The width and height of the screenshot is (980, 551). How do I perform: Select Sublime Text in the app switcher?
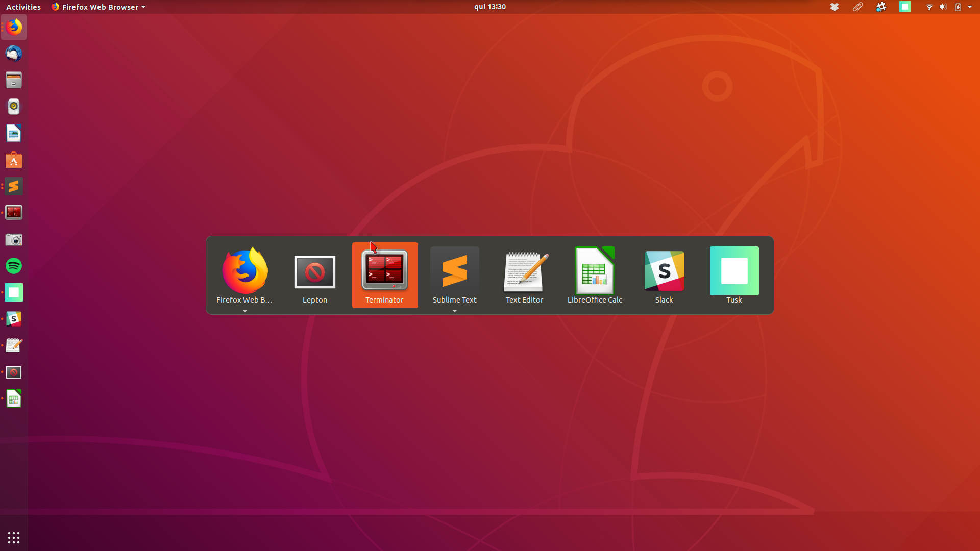[455, 275]
